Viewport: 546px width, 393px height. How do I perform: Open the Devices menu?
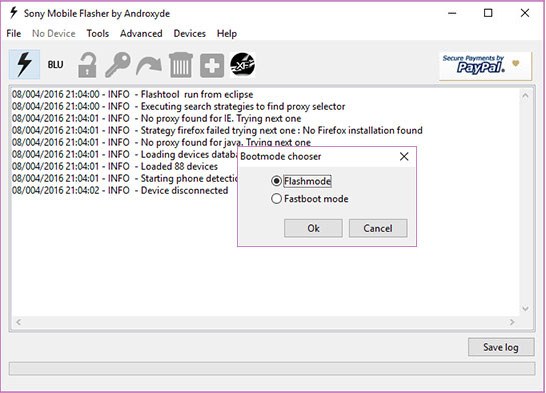coord(189,33)
